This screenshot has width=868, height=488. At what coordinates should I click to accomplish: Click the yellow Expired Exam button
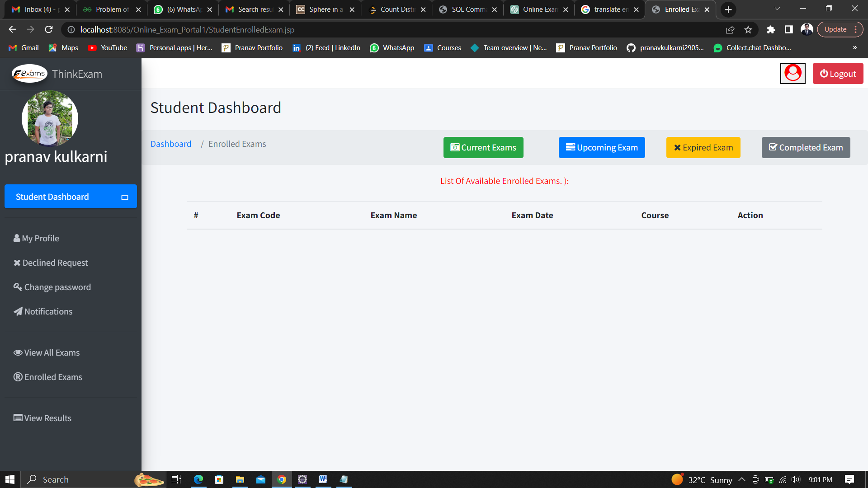click(703, 147)
